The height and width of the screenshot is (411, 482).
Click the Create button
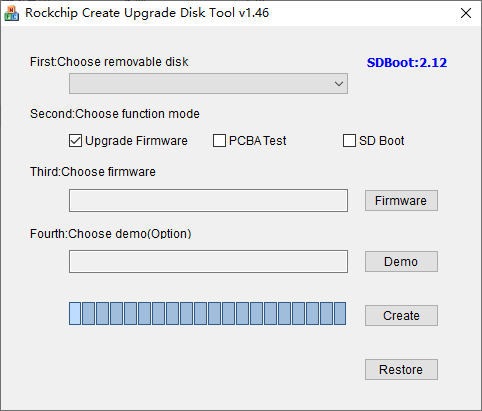[x=401, y=315]
